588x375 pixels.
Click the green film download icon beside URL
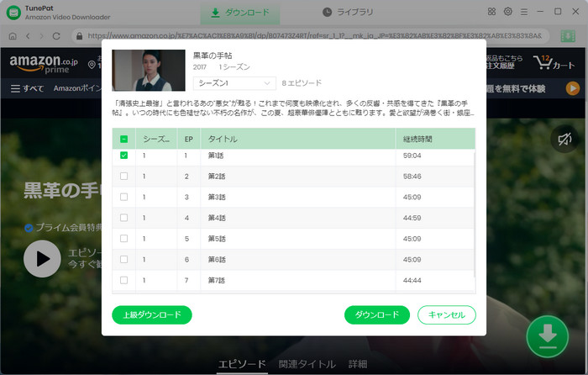(x=568, y=36)
